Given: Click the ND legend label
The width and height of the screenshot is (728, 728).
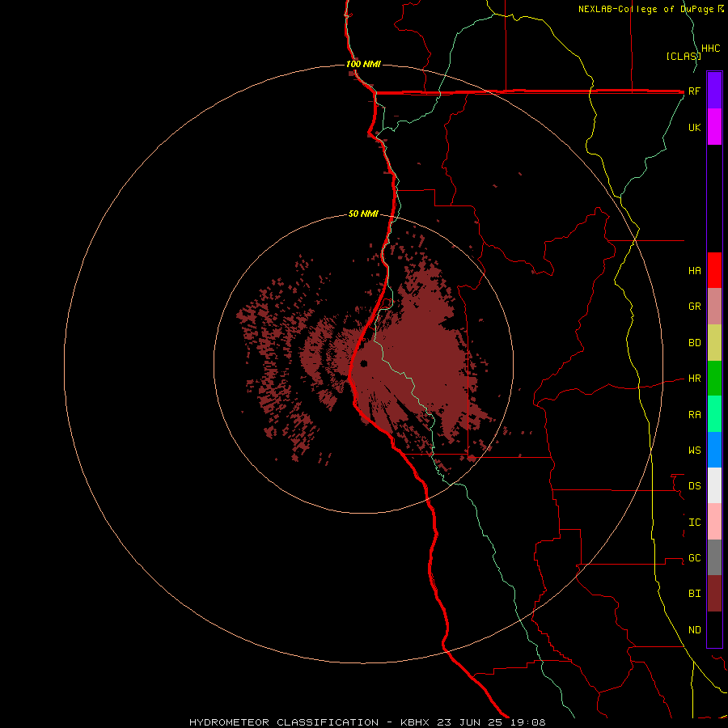Looking at the screenshot, I should [x=694, y=630].
